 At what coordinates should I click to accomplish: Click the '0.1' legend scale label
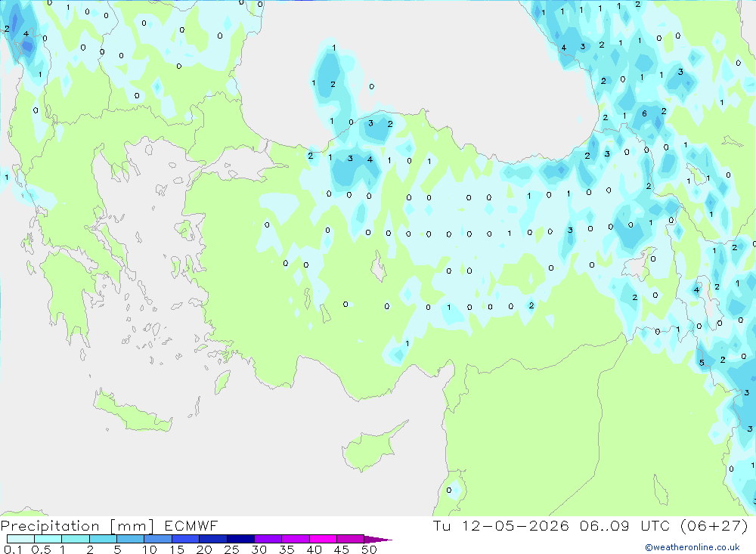(13, 549)
